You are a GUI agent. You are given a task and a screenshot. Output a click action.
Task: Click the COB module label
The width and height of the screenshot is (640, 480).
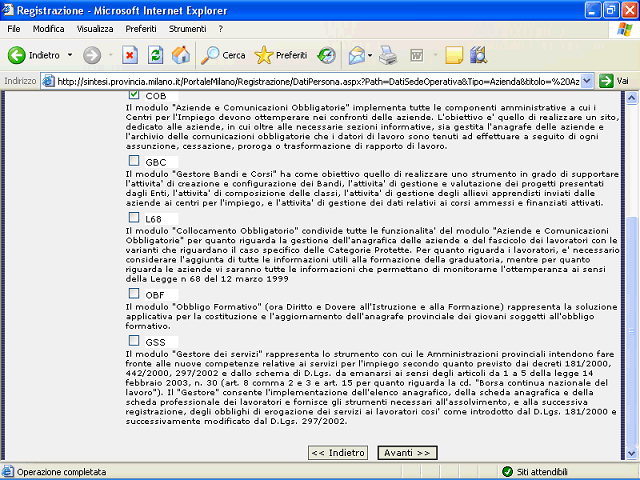[x=156, y=96]
